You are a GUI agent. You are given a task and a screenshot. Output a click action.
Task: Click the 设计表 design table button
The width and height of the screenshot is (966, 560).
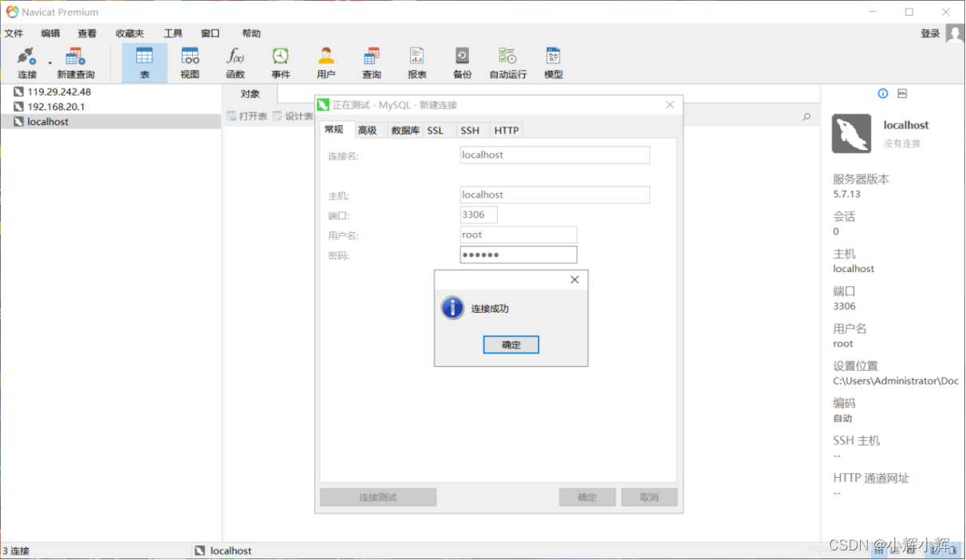click(x=293, y=116)
